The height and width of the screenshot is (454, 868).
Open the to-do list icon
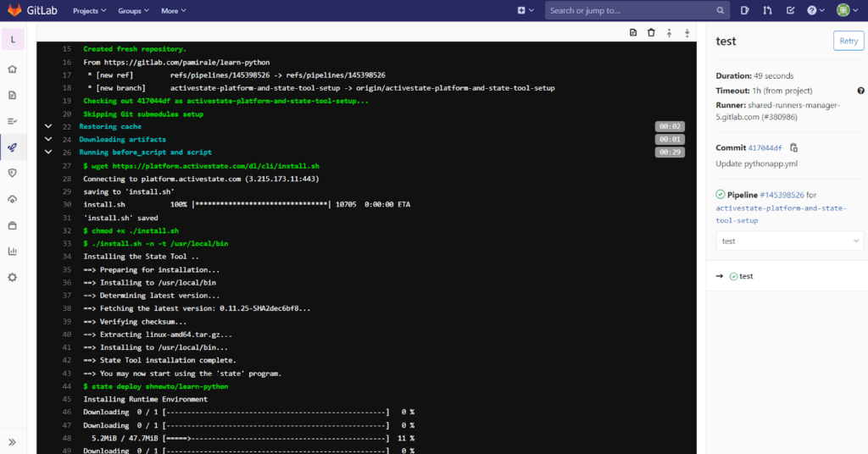point(790,10)
